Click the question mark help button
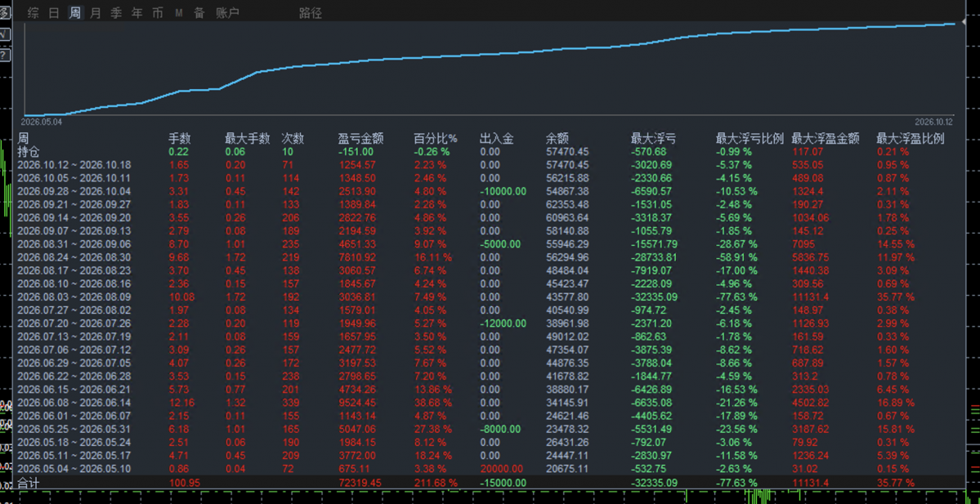This screenshot has width=980, height=504. tap(4, 56)
